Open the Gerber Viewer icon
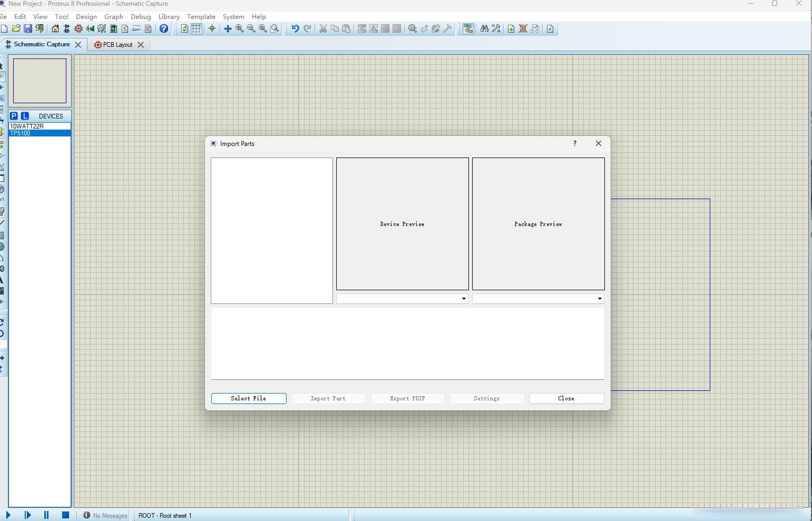 pos(102,29)
